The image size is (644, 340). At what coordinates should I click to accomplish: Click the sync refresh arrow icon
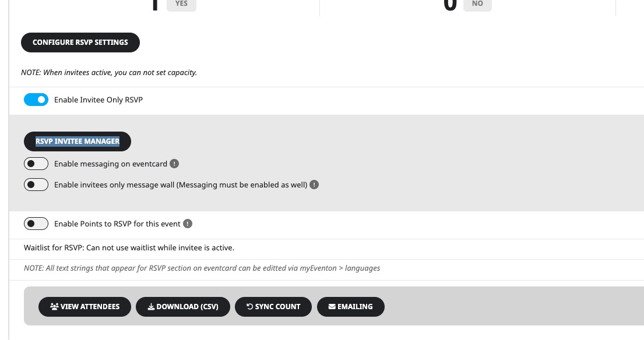tap(249, 306)
